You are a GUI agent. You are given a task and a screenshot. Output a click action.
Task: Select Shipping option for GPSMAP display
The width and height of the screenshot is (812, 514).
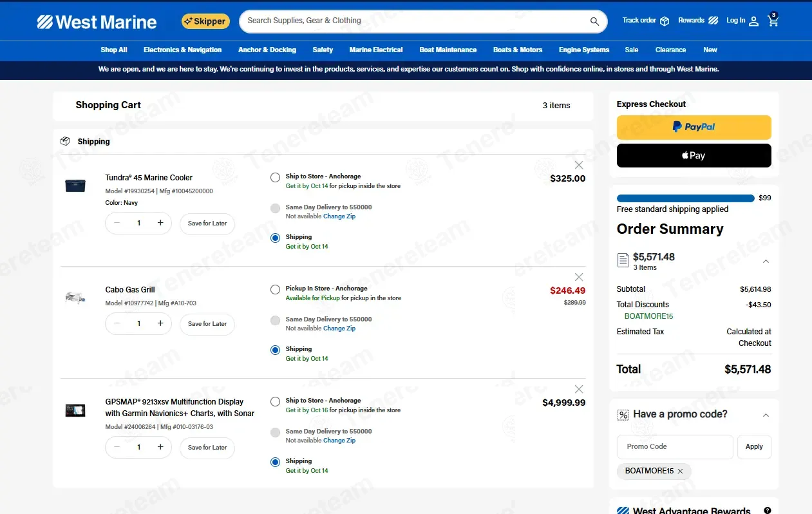276,462
